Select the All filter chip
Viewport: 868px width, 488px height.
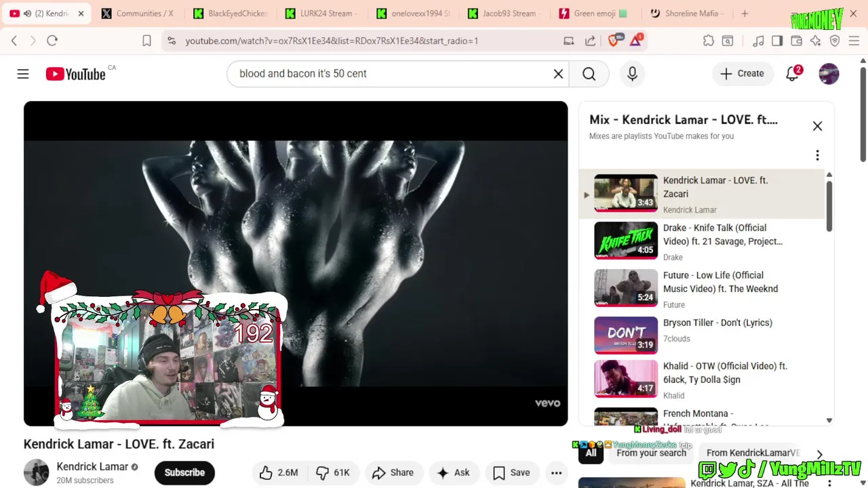pyautogui.click(x=591, y=453)
